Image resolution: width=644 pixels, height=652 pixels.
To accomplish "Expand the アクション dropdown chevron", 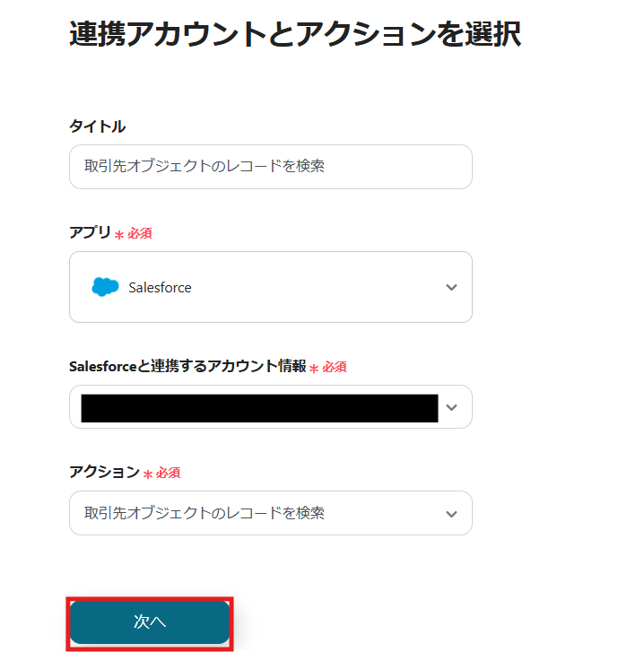I will click(451, 513).
